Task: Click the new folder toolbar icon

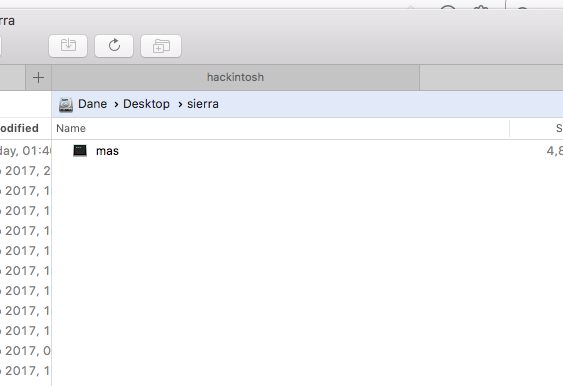Action: [x=161, y=46]
